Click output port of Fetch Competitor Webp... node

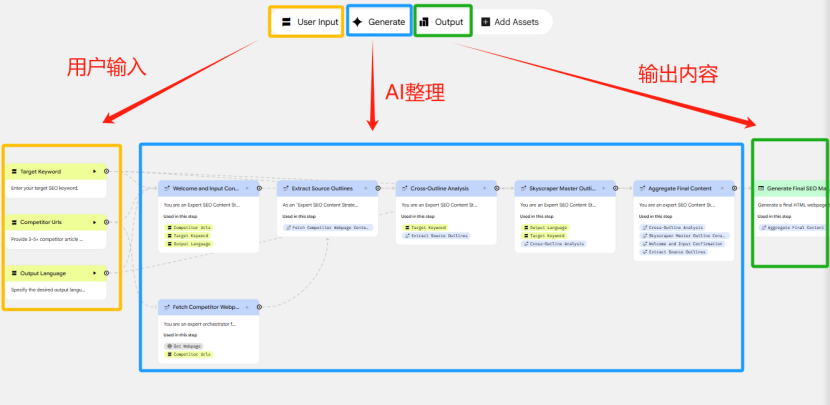(x=259, y=307)
